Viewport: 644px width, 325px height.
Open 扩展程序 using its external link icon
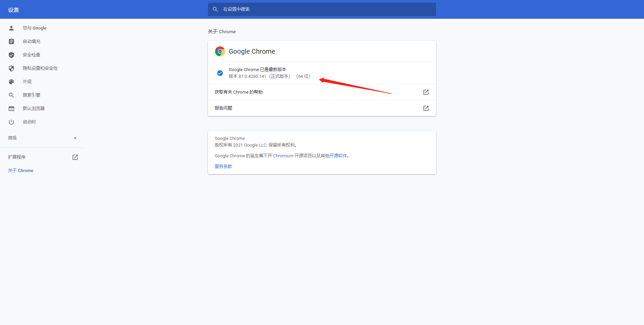(75, 157)
